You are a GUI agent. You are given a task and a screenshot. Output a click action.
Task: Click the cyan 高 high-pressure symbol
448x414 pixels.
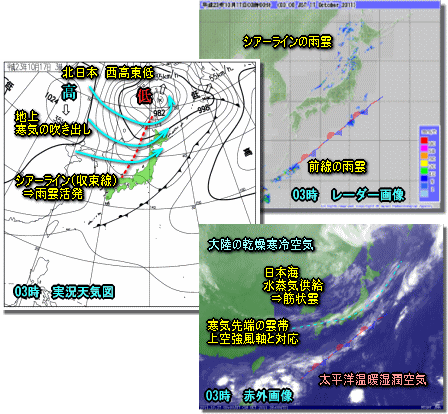(x=68, y=92)
